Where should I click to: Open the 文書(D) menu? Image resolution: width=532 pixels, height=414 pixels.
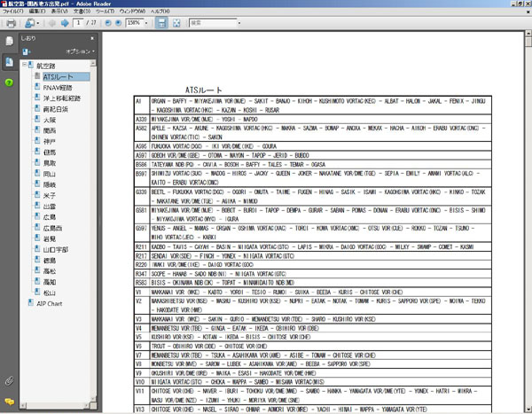point(82,12)
